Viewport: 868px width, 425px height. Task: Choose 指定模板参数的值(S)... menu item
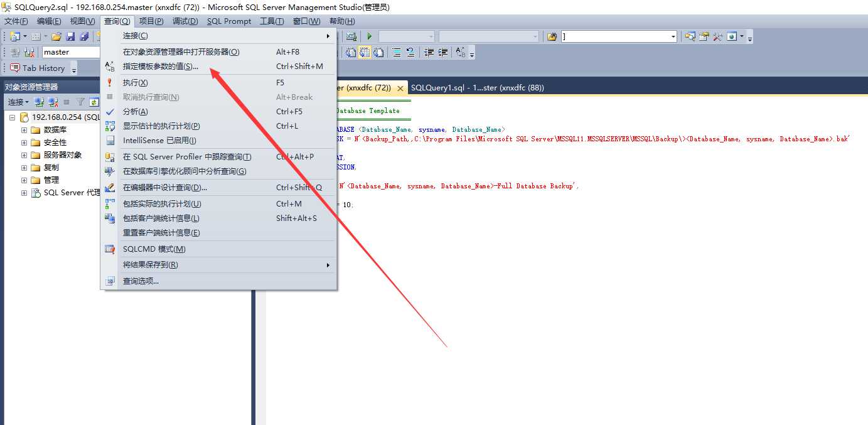(x=218, y=67)
